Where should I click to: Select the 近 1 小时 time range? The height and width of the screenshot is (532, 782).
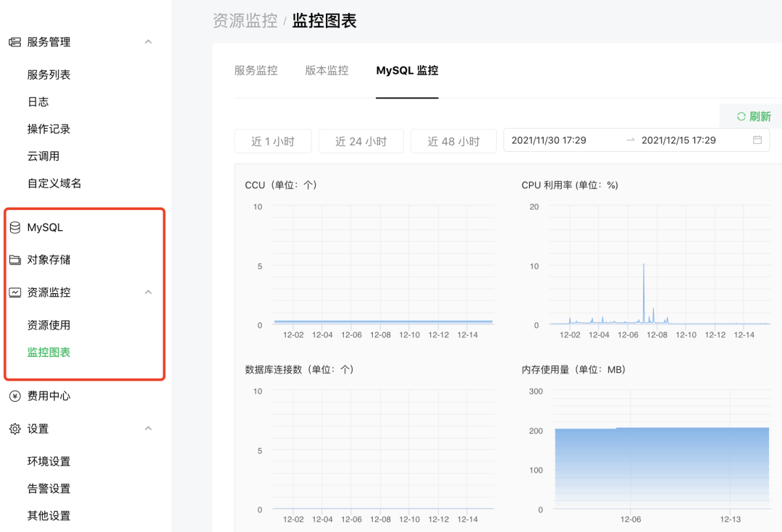(x=273, y=141)
